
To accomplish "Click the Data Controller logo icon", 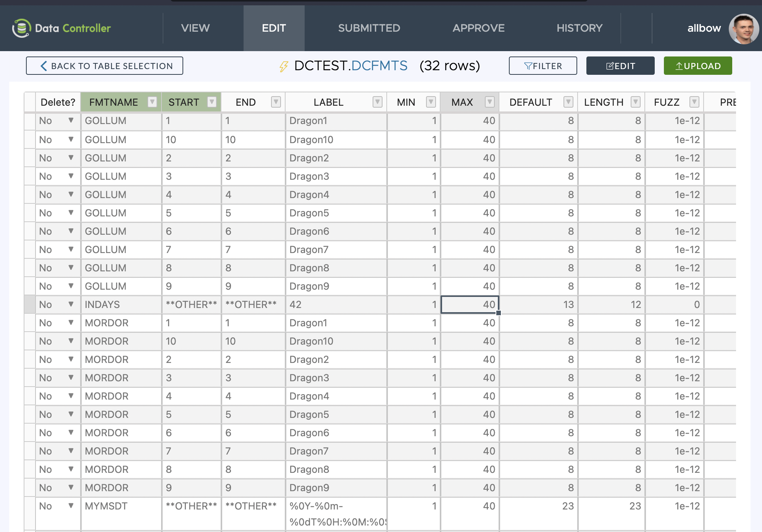I will click(21, 28).
